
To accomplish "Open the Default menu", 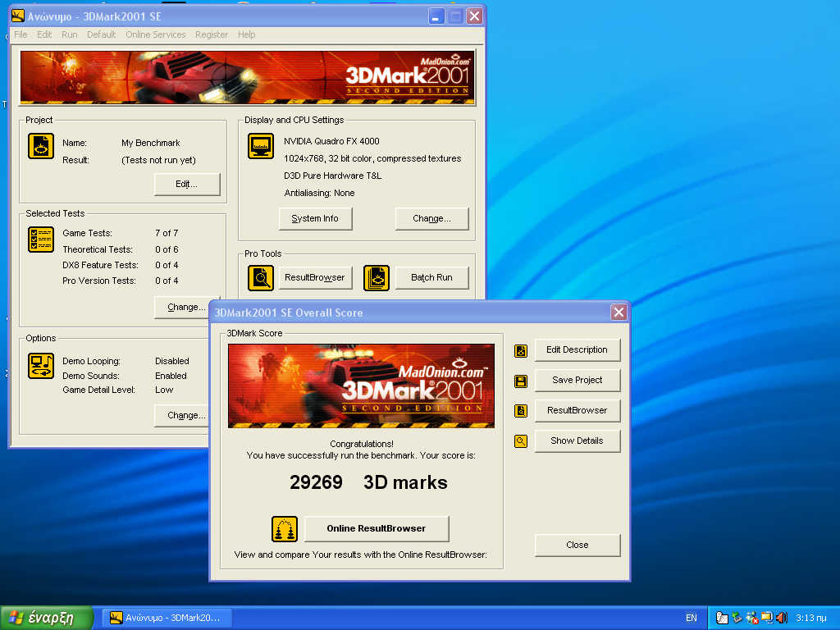I will click(101, 34).
